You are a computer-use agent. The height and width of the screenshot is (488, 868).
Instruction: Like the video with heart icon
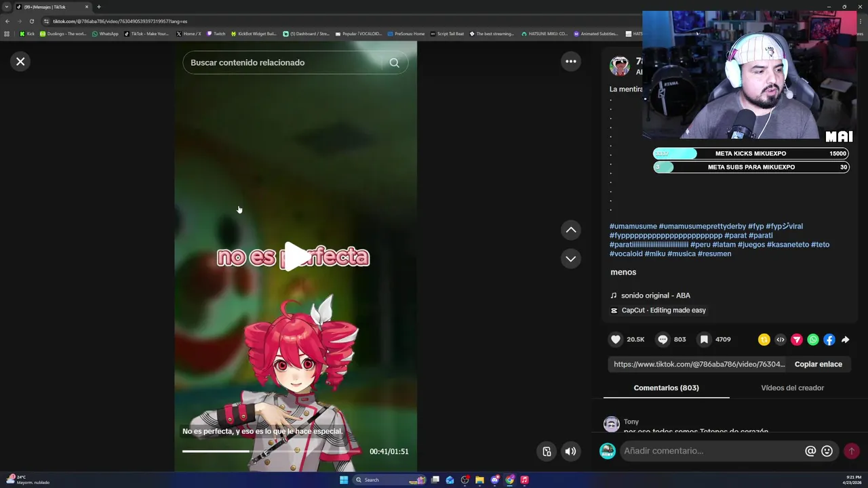[x=616, y=340]
